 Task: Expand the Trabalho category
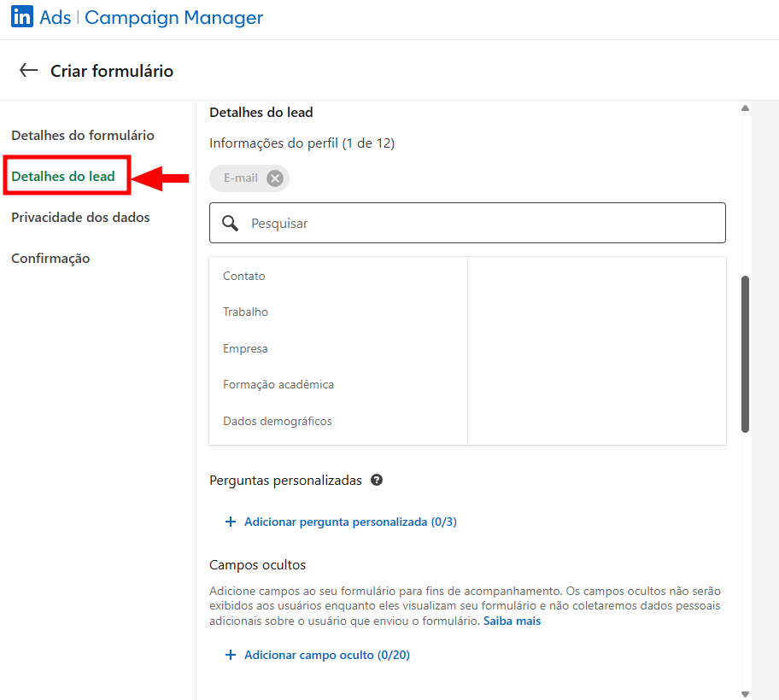(x=245, y=312)
